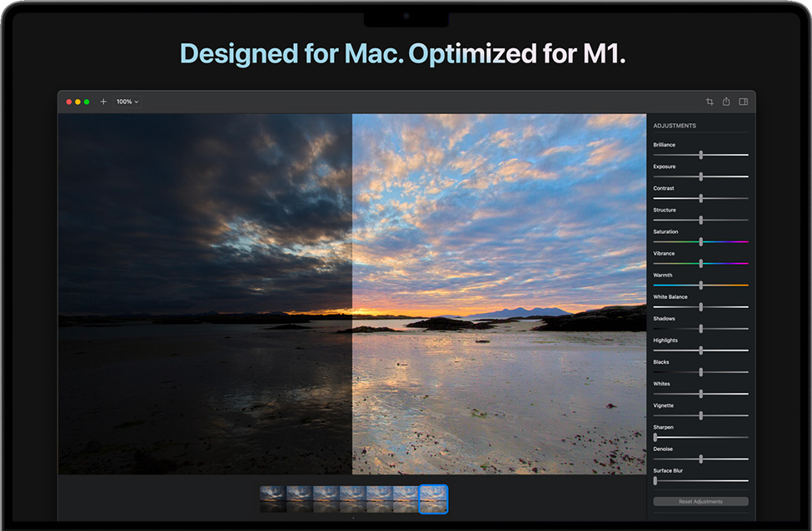Image resolution: width=812 pixels, height=531 pixels.
Task: Click the Surface Blur slider handle
Action: point(655,480)
